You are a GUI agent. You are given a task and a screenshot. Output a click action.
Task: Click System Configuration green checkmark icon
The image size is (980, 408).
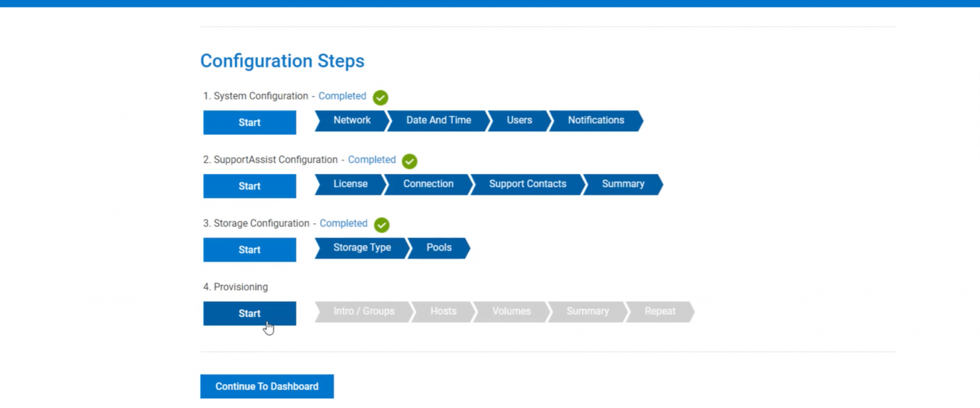tap(380, 97)
